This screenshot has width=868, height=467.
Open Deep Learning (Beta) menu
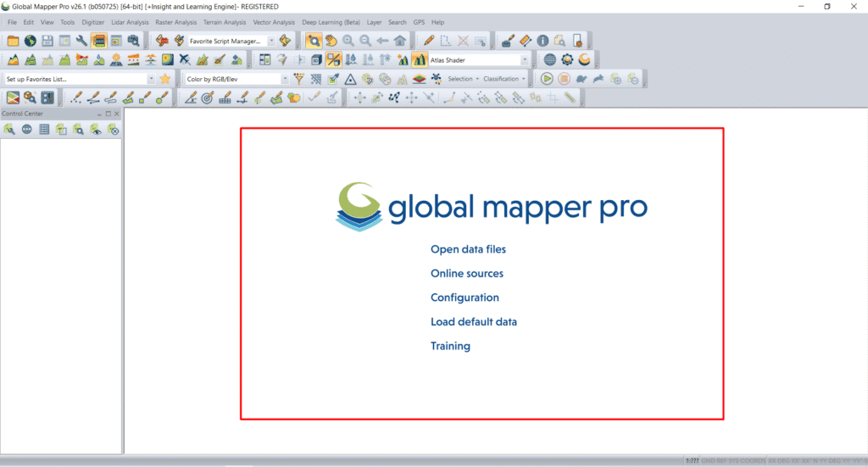(x=331, y=22)
